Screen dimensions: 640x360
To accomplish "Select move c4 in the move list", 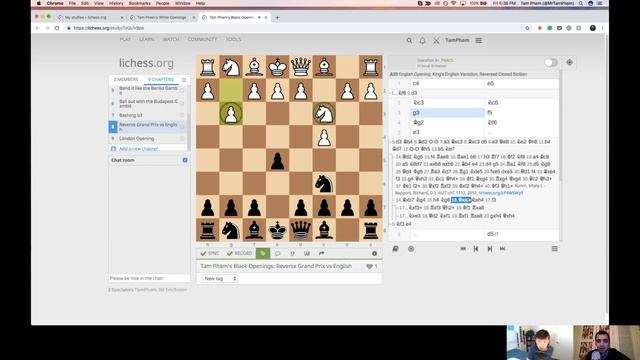I will point(447,84).
